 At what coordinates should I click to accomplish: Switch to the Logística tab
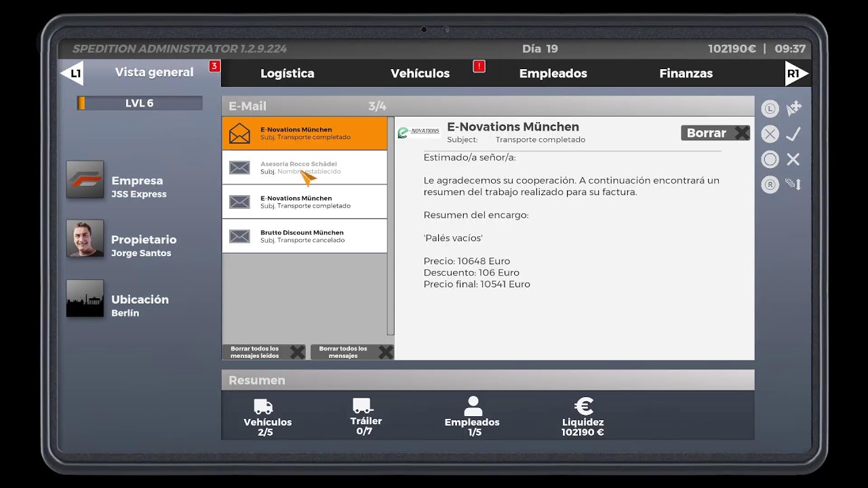coord(288,73)
